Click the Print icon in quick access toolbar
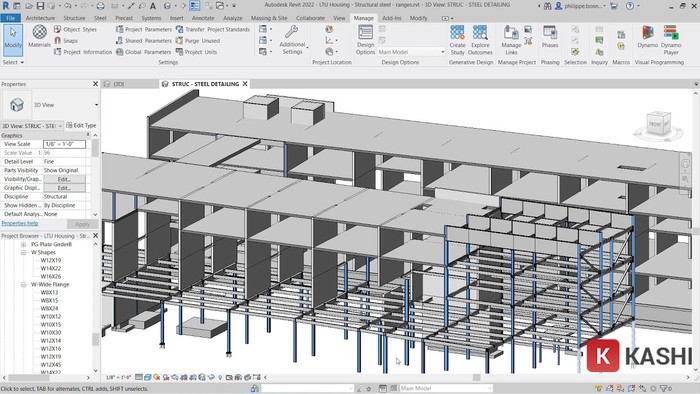700x394 pixels. (x=101, y=6)
